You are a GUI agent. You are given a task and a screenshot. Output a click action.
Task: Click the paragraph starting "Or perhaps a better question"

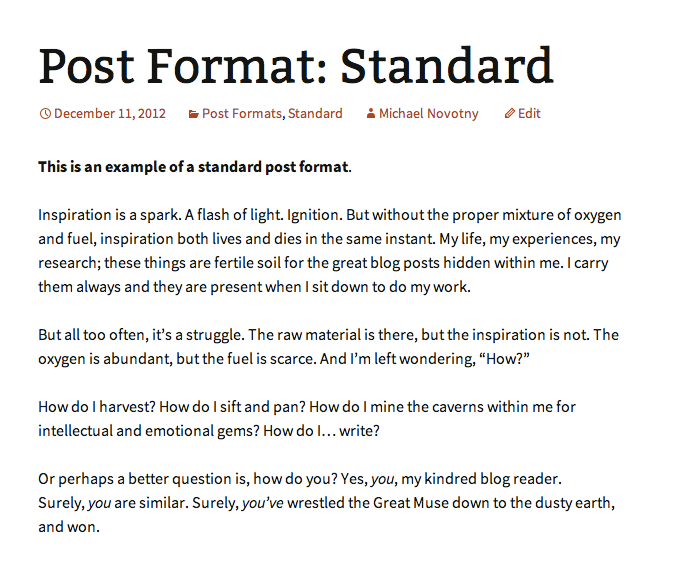(x=326, y=503)
